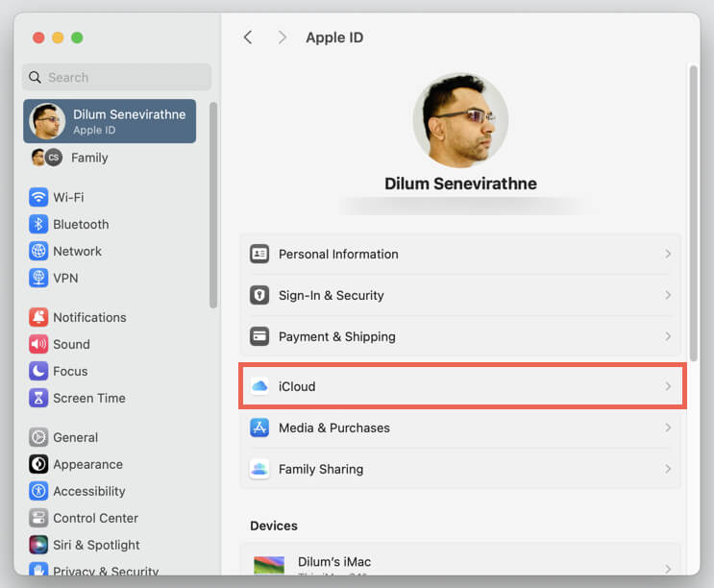Select Bluetooth label in sidebar
The image size is (714, 588).
click(x=81, y=225)
